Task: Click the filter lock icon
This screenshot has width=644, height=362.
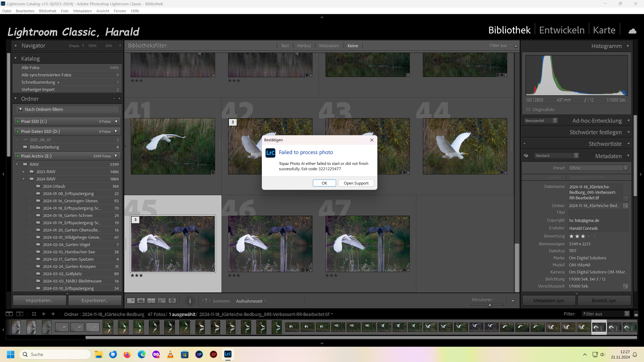Action: click(x=516, y=46)
